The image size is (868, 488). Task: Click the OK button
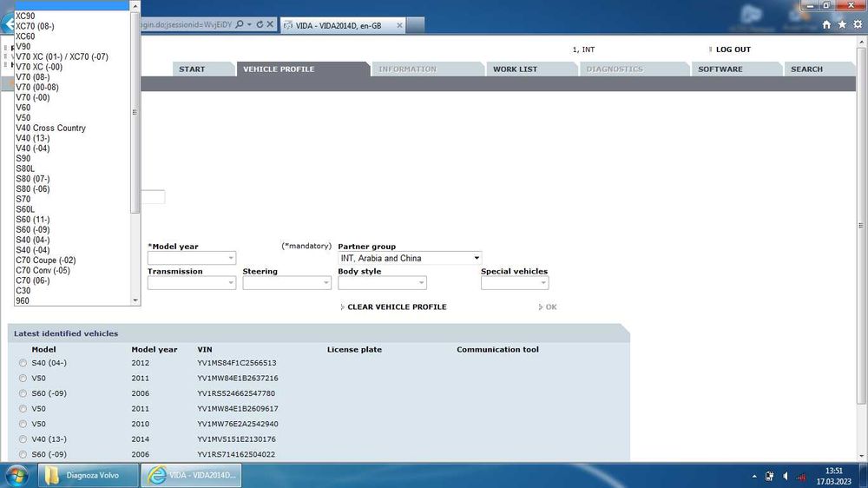pyautogui.click(x=551, y=307)
